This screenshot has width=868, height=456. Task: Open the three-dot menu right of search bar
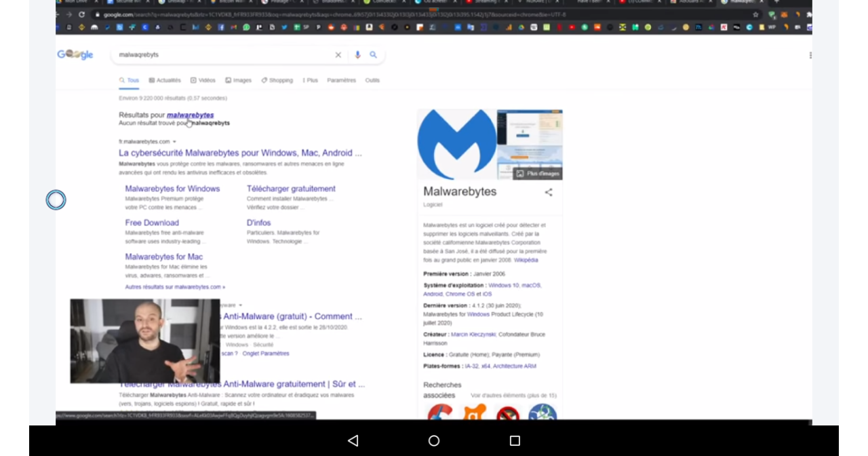810,55
